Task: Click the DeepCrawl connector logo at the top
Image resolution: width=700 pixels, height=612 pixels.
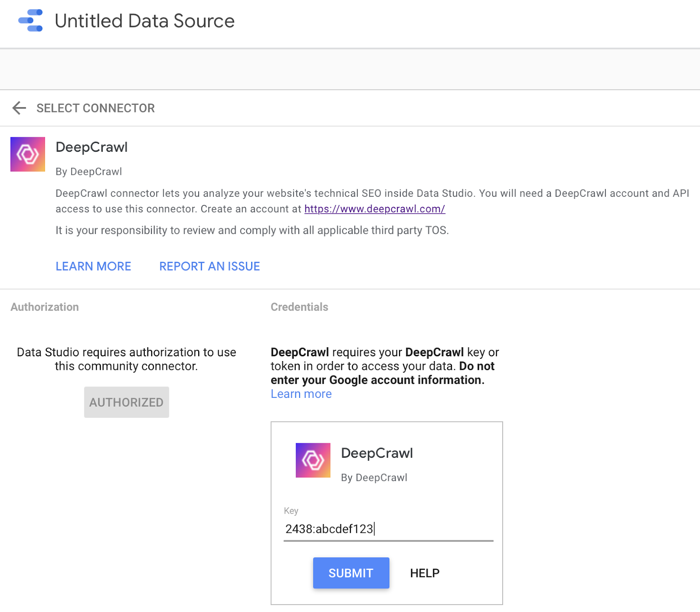Action: coord(28,154)
